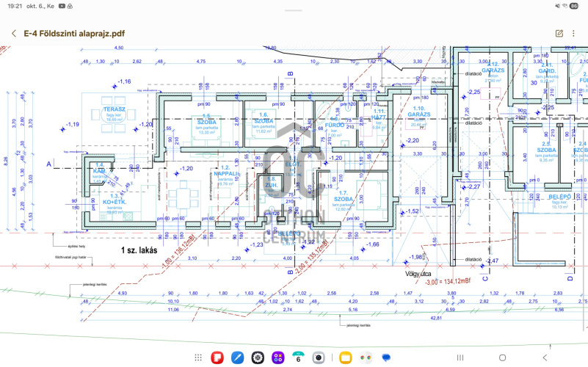Viewport: 588px width, 367px height.
Task: Tap the status bar clock 19:21
Action: pyautogui.click(x=15, y=6)
